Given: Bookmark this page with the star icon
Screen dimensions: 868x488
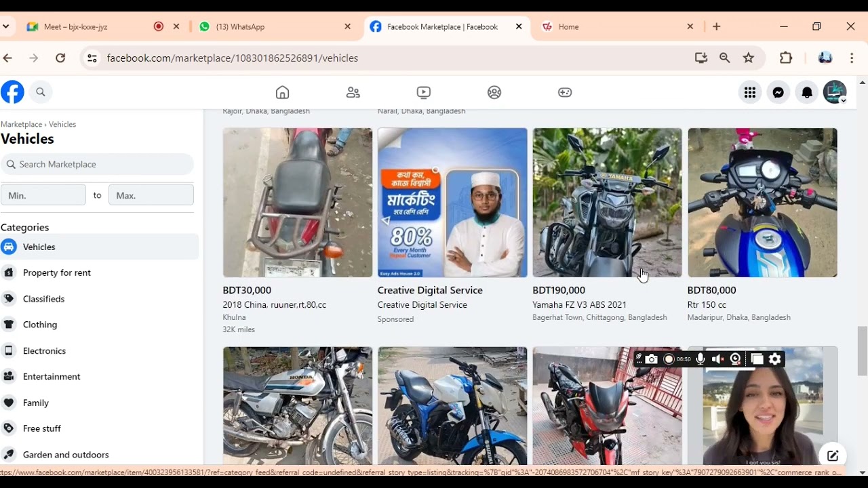Looking at the screenshot, I should 749,58.
